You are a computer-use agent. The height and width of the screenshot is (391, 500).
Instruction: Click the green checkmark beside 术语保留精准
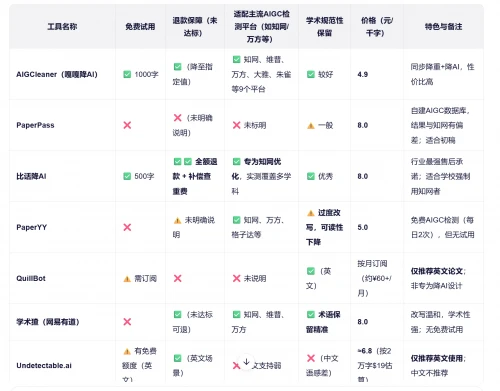tap(311, 314)
